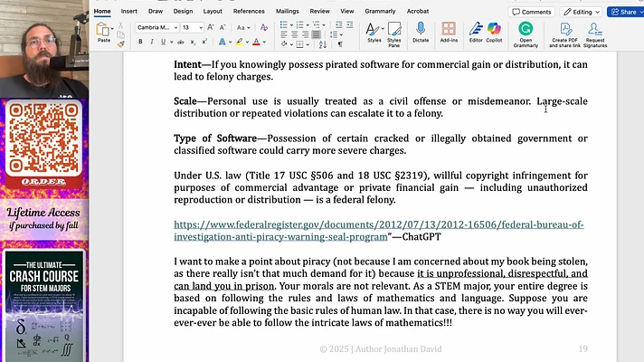
Task: Click the Paste clipboard icon
Action: click(x=102, y=30)
